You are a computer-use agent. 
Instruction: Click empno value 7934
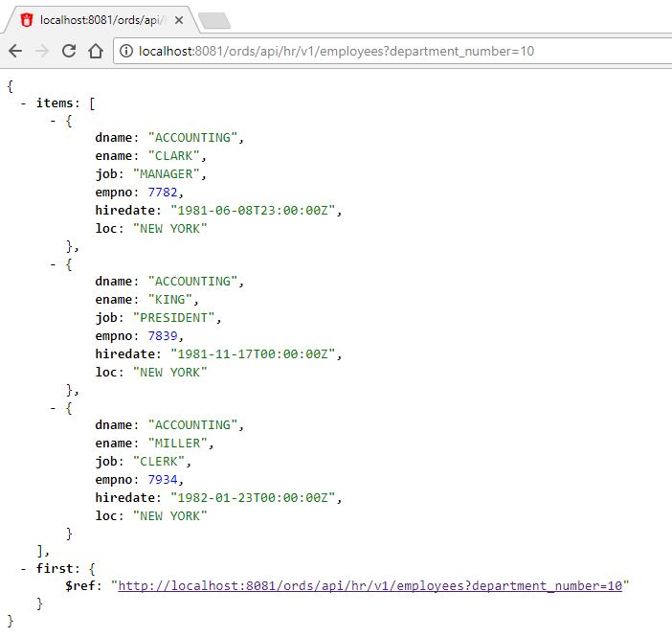(x=163, y=480)
